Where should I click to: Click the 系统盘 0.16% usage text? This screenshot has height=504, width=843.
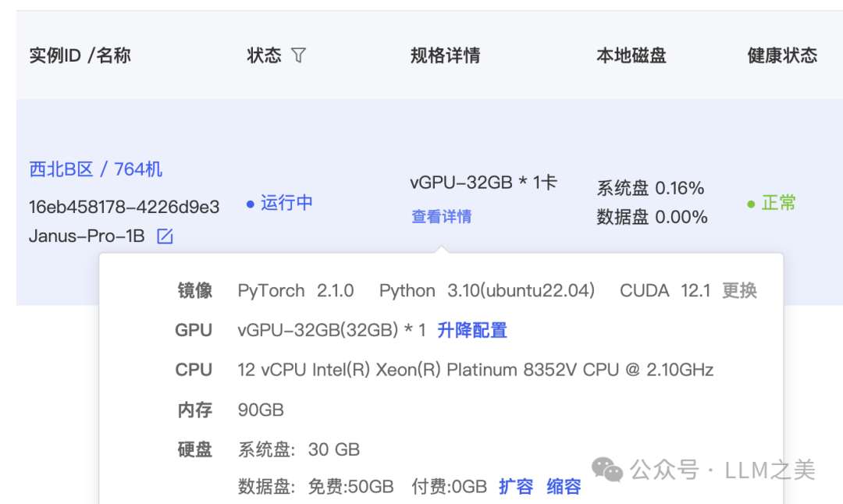(x=650, y=188)
